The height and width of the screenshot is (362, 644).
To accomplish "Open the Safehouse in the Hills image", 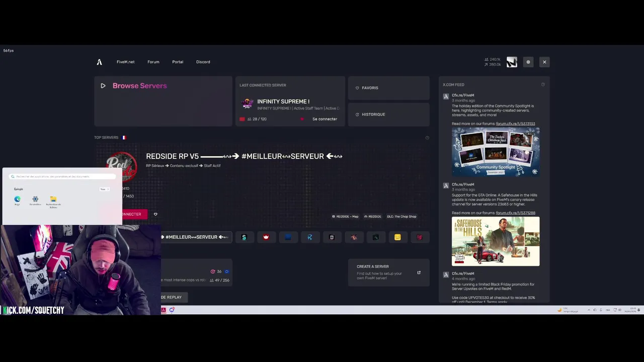I will point(496,241).
